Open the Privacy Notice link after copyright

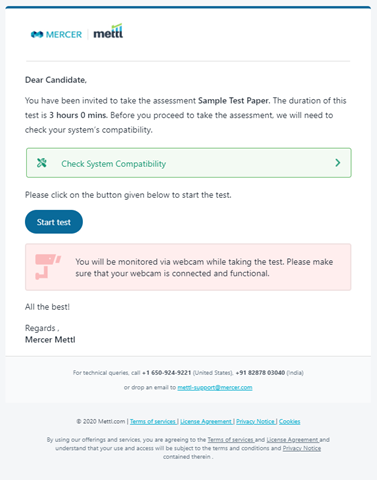(255, 421)
